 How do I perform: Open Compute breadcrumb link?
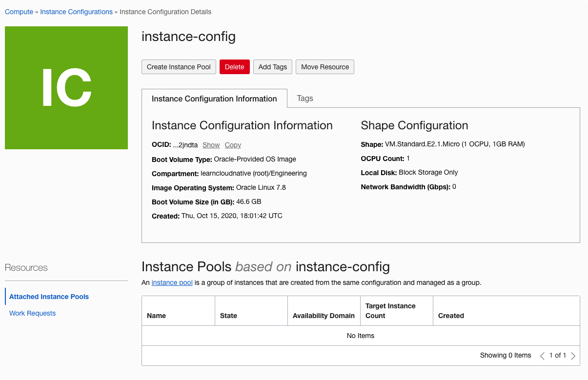pos(19,12)
